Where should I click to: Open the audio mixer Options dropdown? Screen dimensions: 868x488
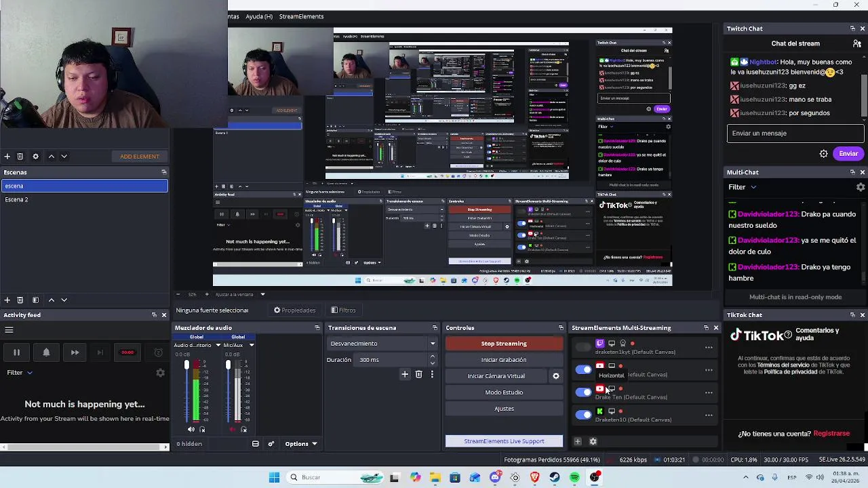pos(300,444)
